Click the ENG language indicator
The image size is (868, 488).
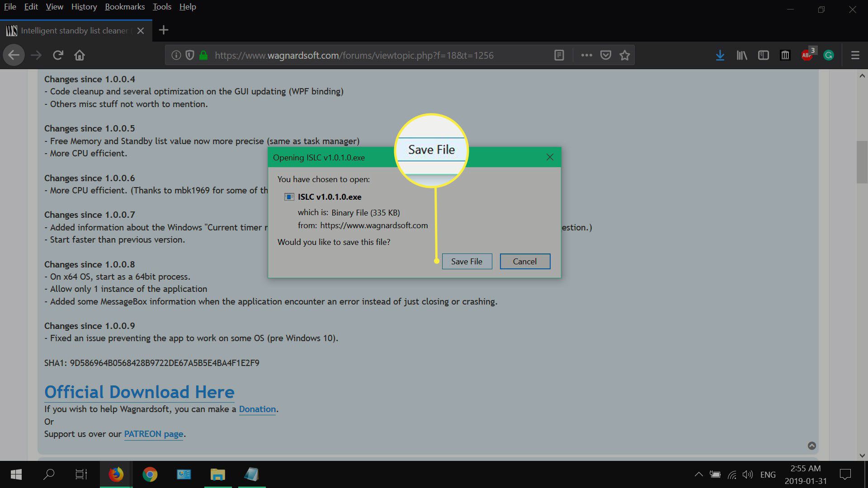coord(768,474)
